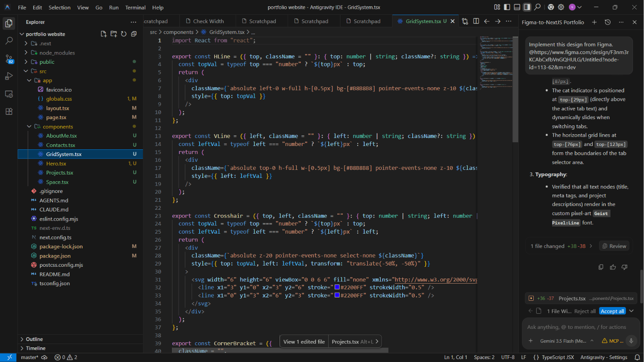Expand the .next folder
The width and height of the screenshot is (644, 362).
tap(26, 43)
